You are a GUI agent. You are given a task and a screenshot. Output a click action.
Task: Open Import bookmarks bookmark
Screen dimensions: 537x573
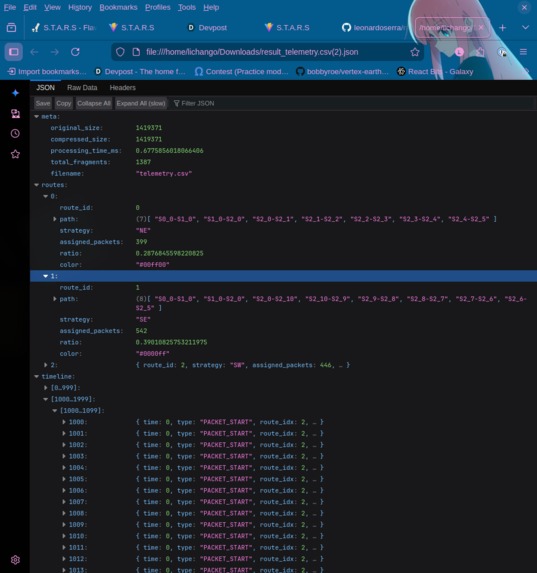point(46,72)
